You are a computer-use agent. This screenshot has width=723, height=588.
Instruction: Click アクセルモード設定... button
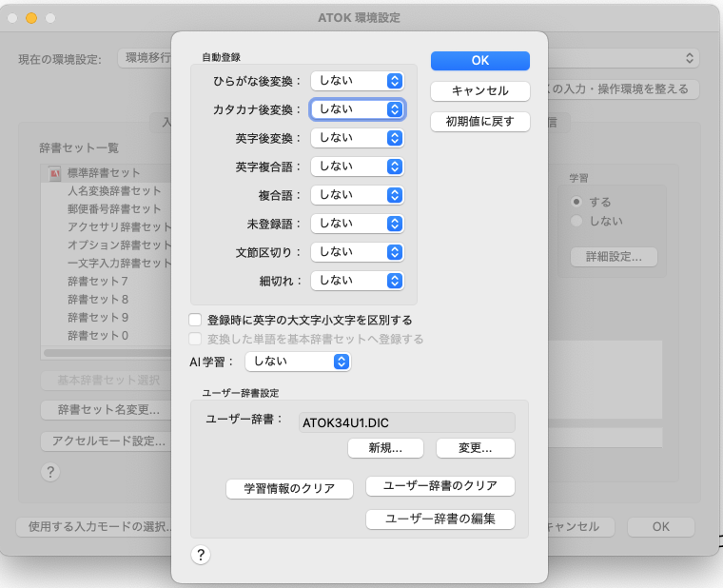106,441
